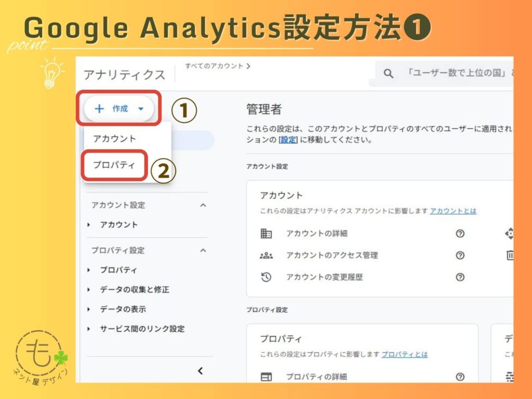The height and width of the screenshot is (399, 532).
Task: Collapse the アカウント設定 sidebar section
Action: [x=203, y=205]
